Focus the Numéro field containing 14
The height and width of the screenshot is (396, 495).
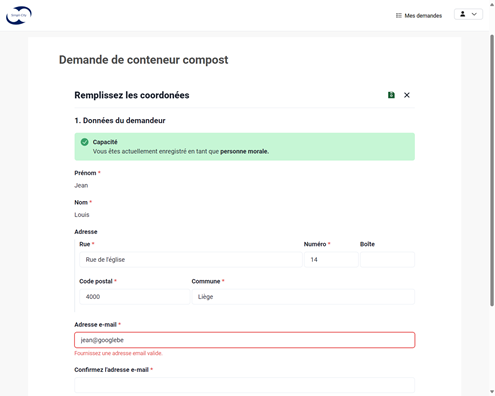pos(331,259)
